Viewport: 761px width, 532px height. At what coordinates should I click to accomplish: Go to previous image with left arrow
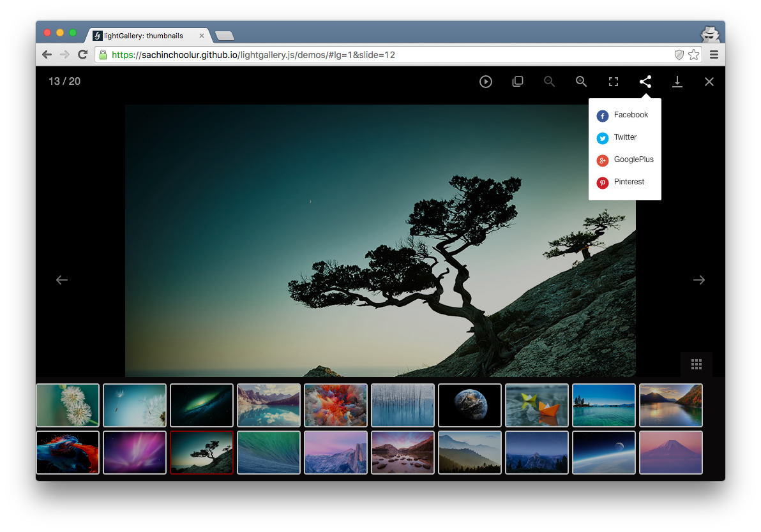point(61,279)
